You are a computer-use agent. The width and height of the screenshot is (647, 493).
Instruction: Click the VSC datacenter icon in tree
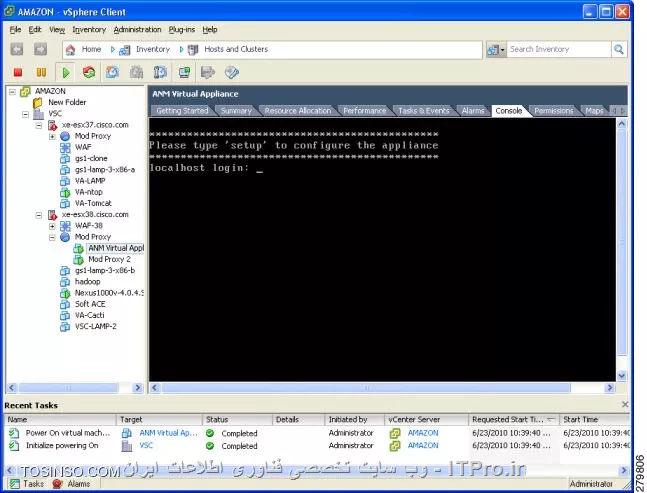tap(39, 113)
